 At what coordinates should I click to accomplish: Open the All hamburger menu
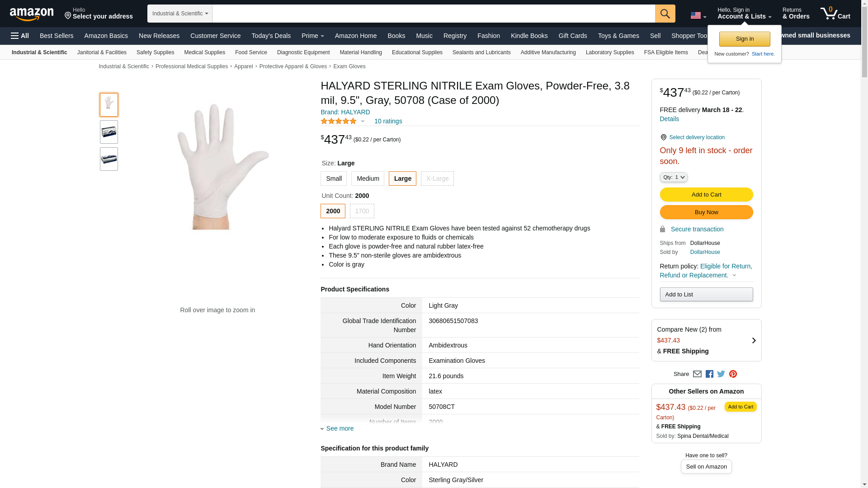[20, 36]
